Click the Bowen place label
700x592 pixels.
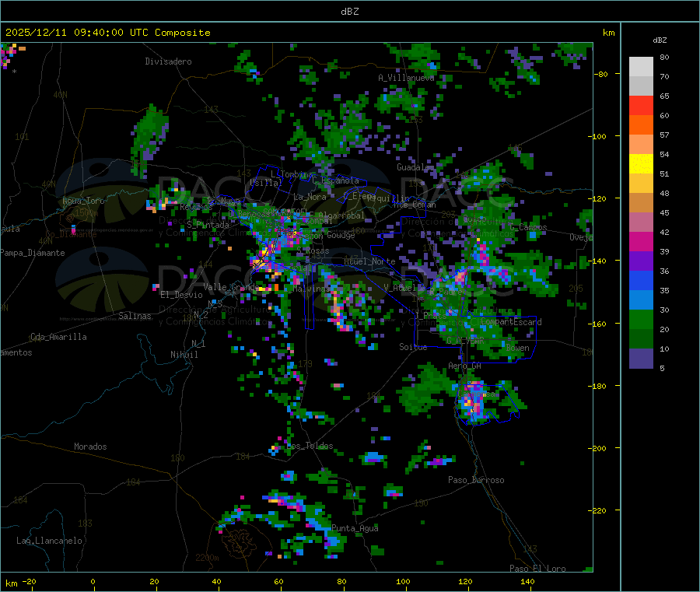517,347
